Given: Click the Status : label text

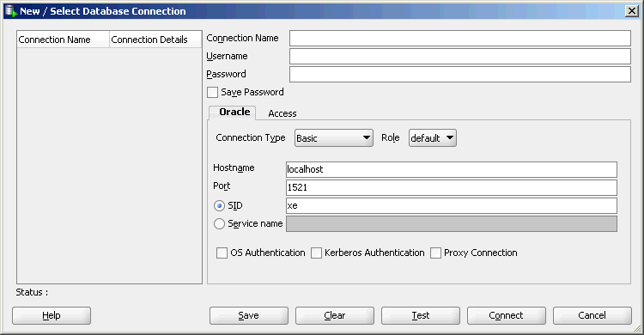Looking at the screenshot, I should click(32, 292).
